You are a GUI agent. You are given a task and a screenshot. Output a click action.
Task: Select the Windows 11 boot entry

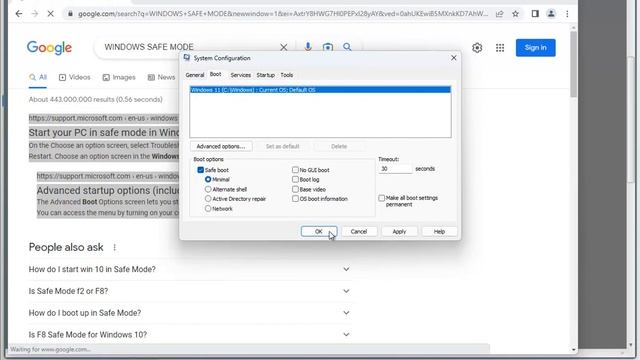[x=320, y=90]
